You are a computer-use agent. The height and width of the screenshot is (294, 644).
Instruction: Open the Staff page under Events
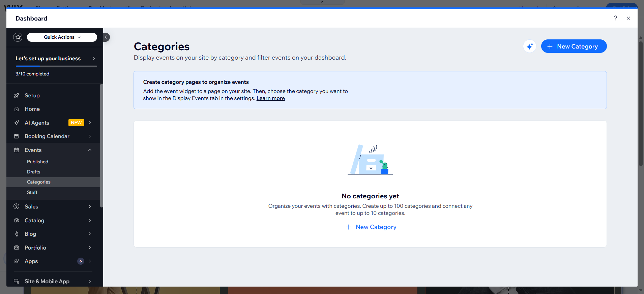[32, 192]
